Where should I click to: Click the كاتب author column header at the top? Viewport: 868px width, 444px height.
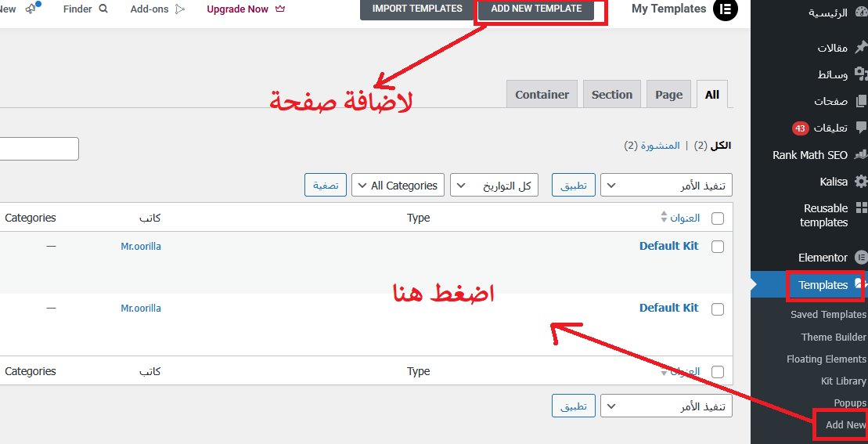149,218
